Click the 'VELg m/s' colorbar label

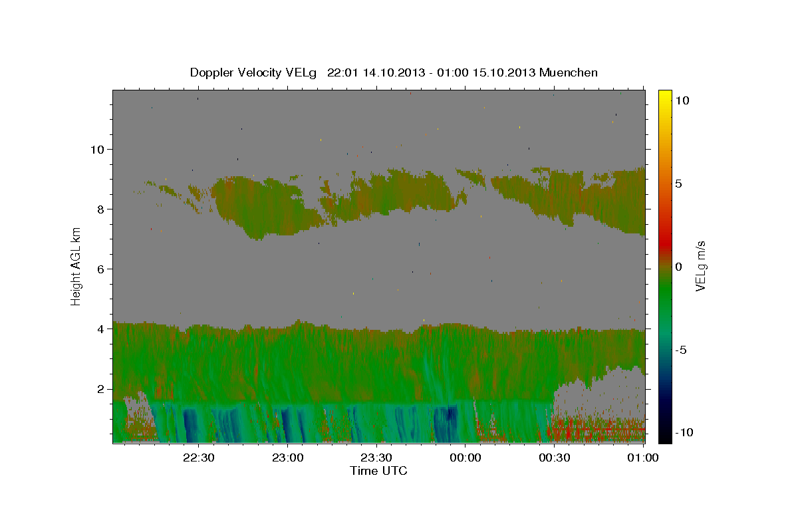[x=700, y=266]
